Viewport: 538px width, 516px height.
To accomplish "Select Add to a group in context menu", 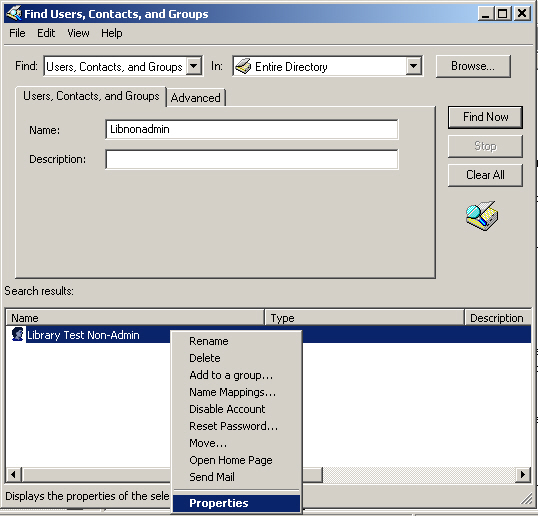I will click(236, 375).
